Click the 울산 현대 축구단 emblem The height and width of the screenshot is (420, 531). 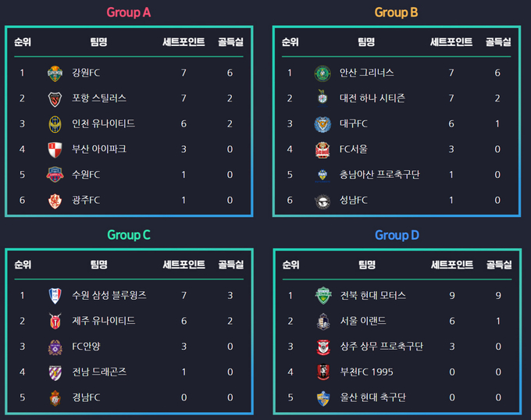(x=323, y=397)
